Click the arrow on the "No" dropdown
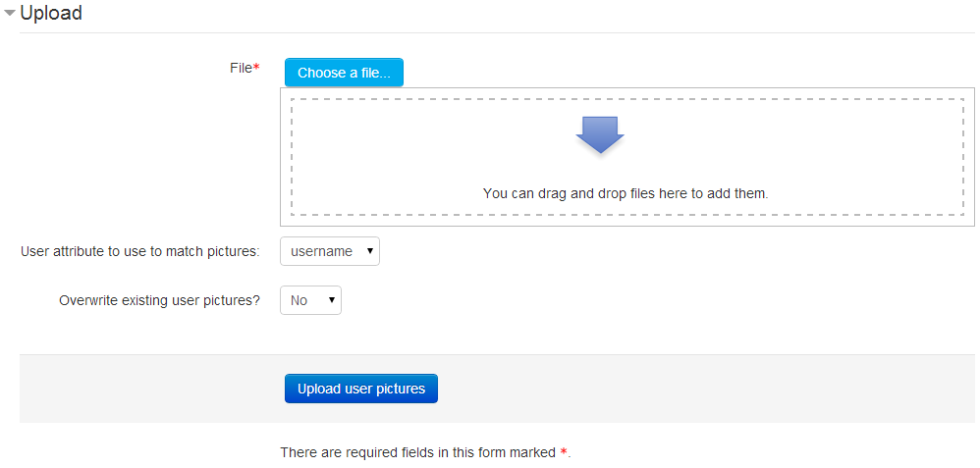This screenshot has height=468, width=980. 332,300
